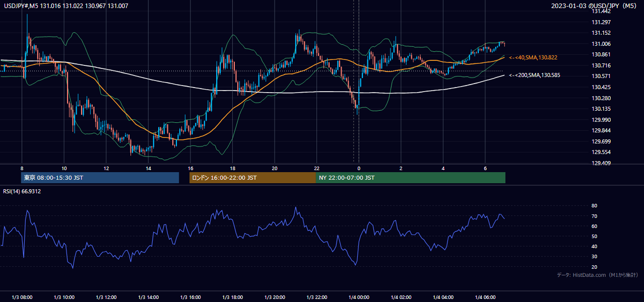
Task: Click price level 130.861 on the axis
Action: [602, 54]
